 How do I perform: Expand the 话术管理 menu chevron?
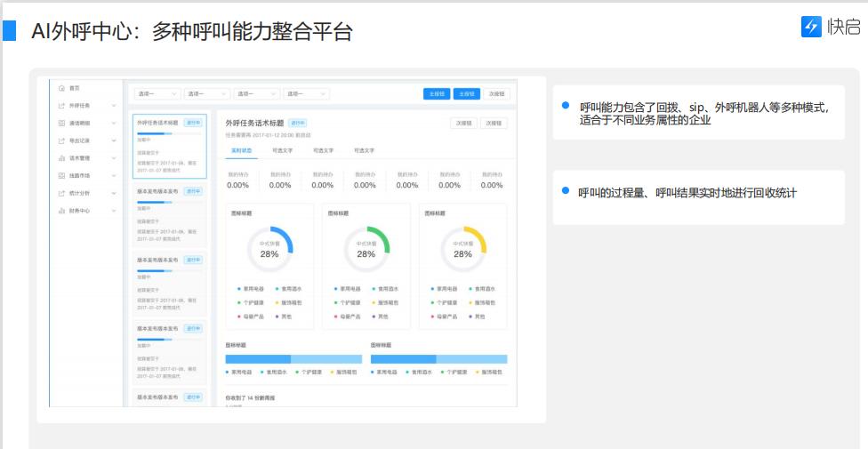pos(114,158)
